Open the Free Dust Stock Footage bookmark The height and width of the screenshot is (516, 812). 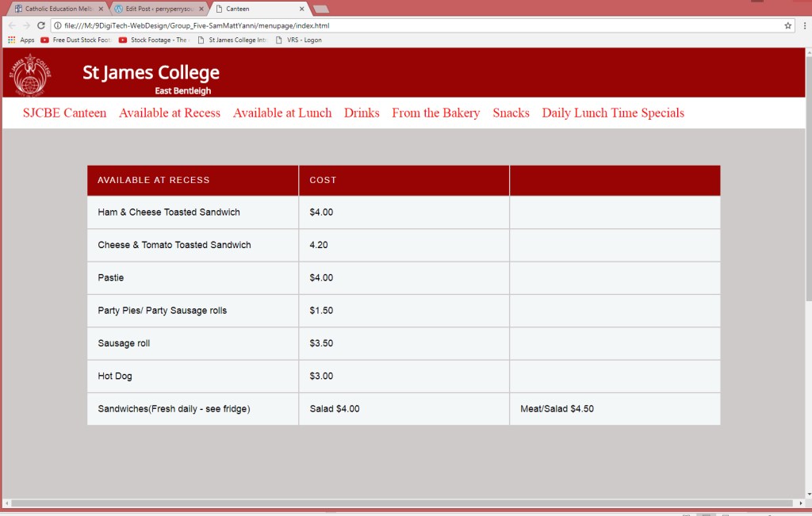point(76,40)
